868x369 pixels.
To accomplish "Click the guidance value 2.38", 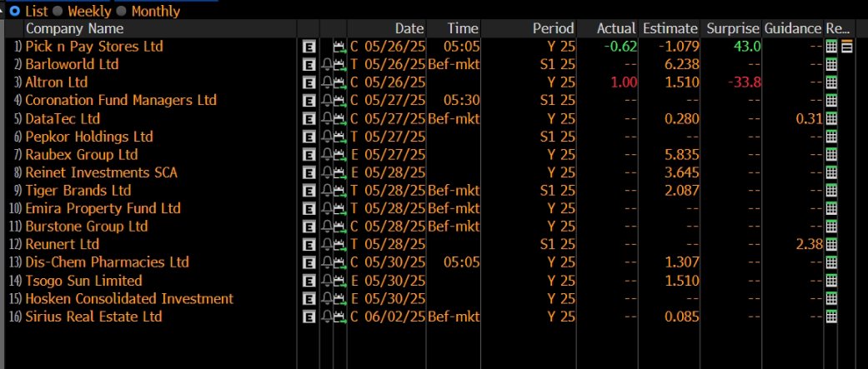I will point(809,245).
